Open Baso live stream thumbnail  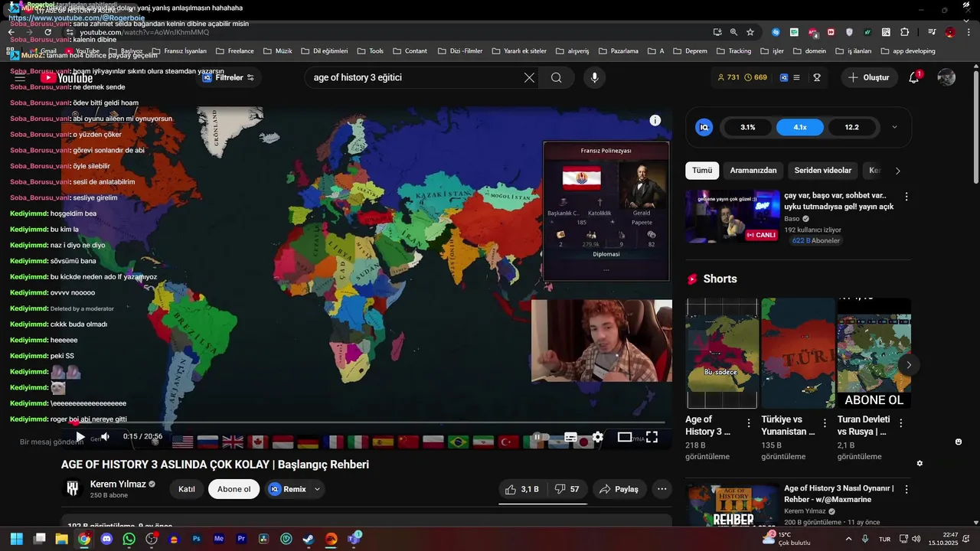[733, 217]
